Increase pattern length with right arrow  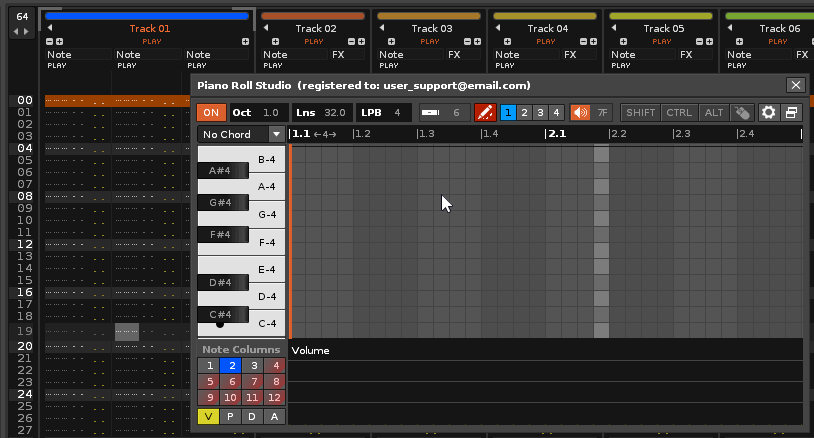[26, 32]
